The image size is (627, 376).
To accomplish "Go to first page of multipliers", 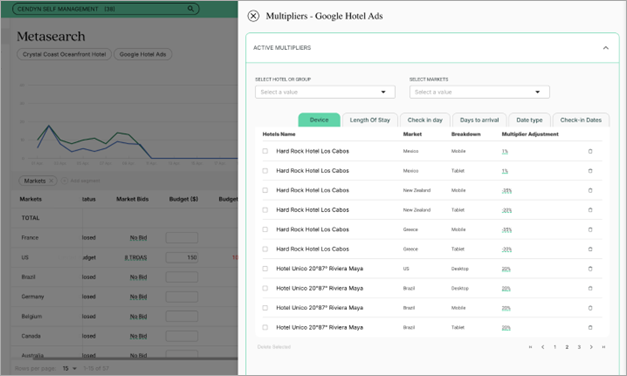I will click(x=530, y=347).
